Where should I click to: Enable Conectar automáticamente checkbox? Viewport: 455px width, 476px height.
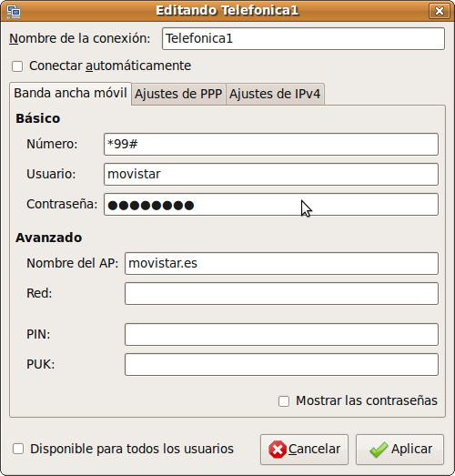[17, 66]
